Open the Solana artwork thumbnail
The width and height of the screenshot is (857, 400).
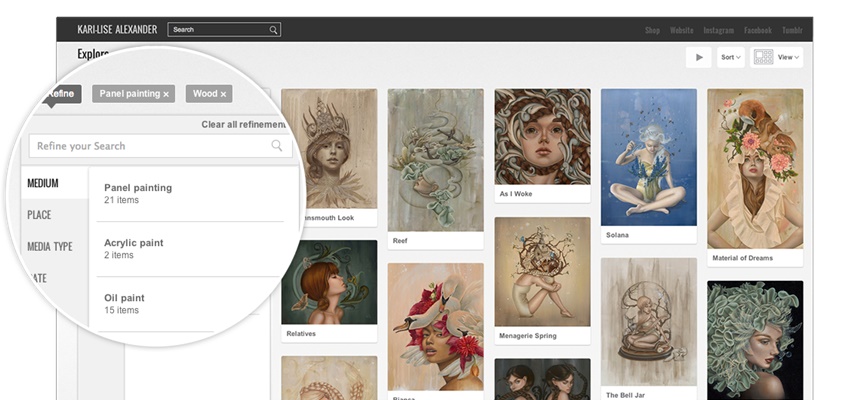pos(649,157)
